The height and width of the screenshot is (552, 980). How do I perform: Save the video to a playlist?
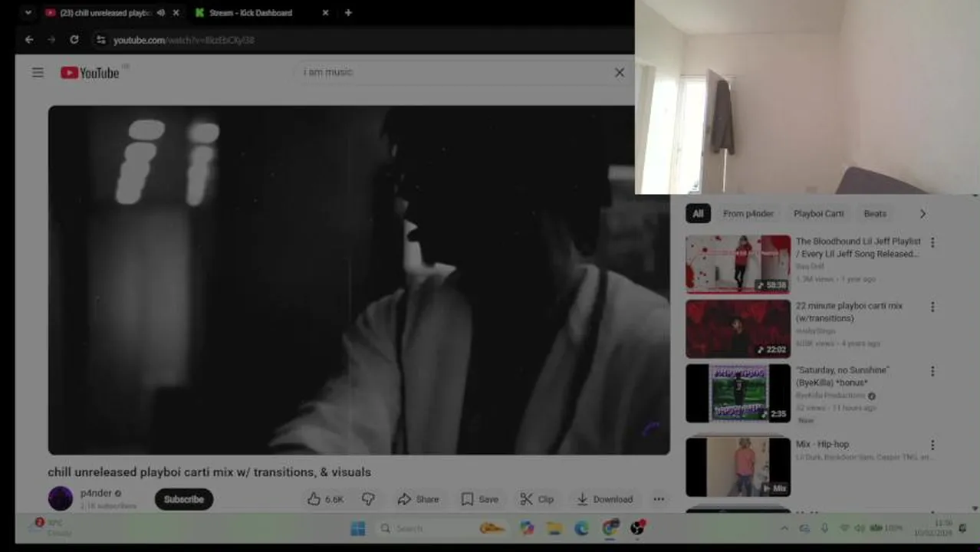point(480,499)
